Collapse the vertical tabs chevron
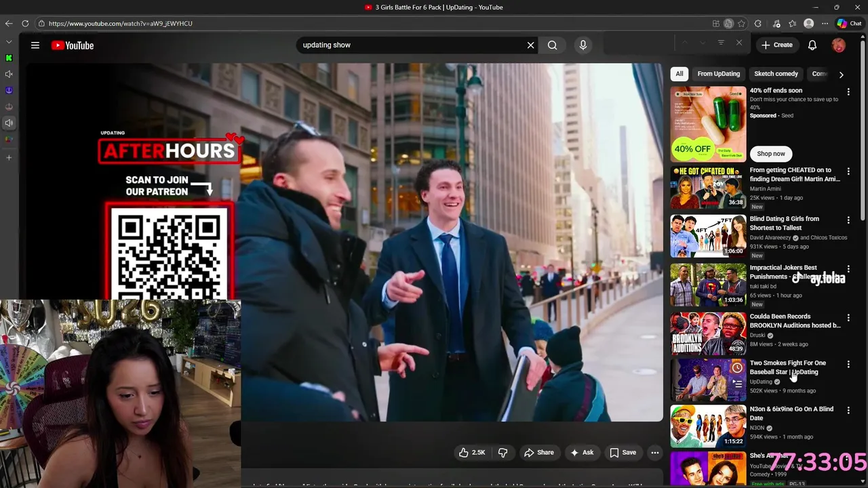 tap(9, 41)
